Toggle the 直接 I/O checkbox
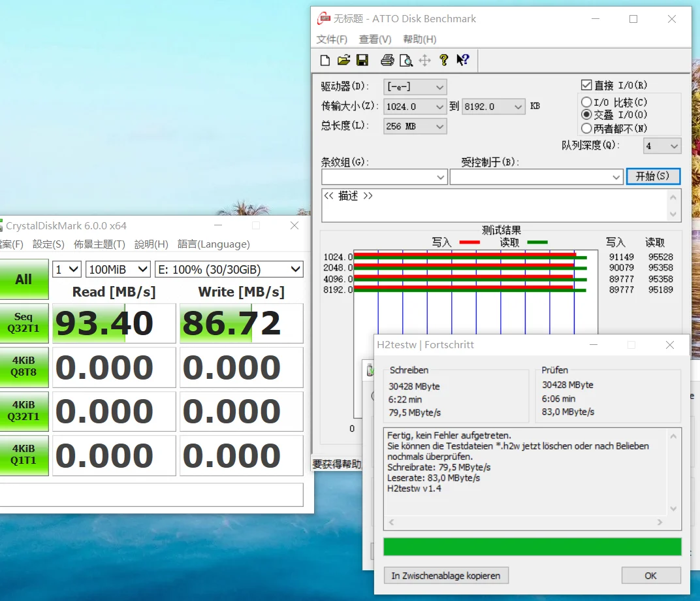 586,85
